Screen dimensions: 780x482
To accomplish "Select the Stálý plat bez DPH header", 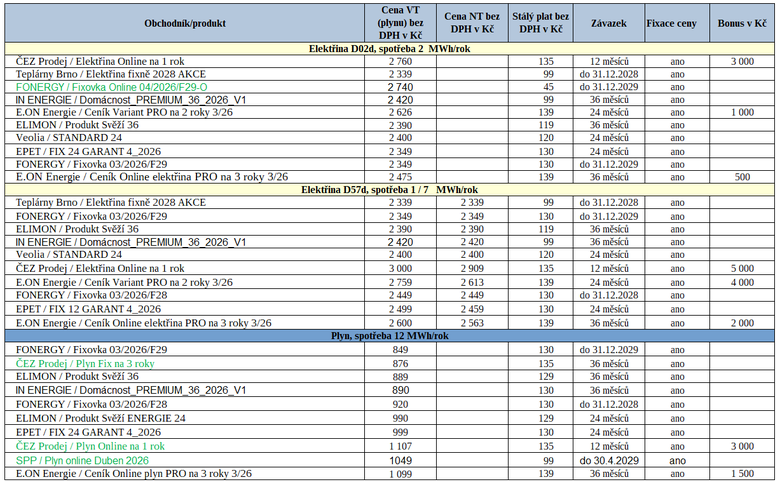I will [x=541, y=23].
